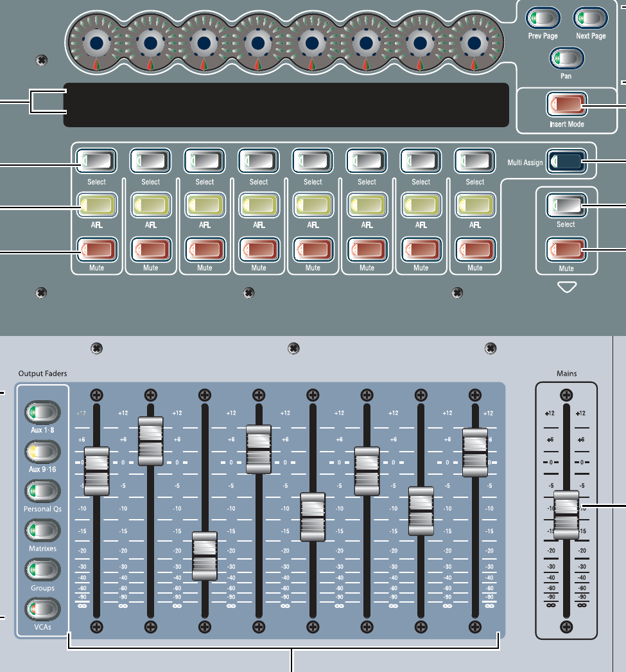
Task: Click the eighth rotary encoder knob
Action: tap(474, 43)
